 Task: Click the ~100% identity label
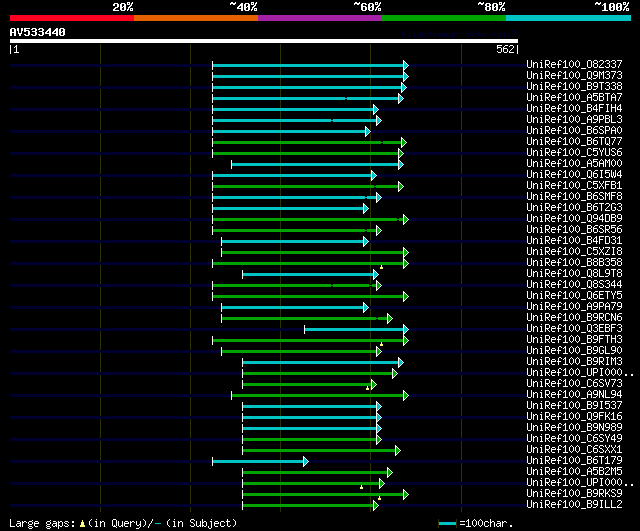[612, 7]
